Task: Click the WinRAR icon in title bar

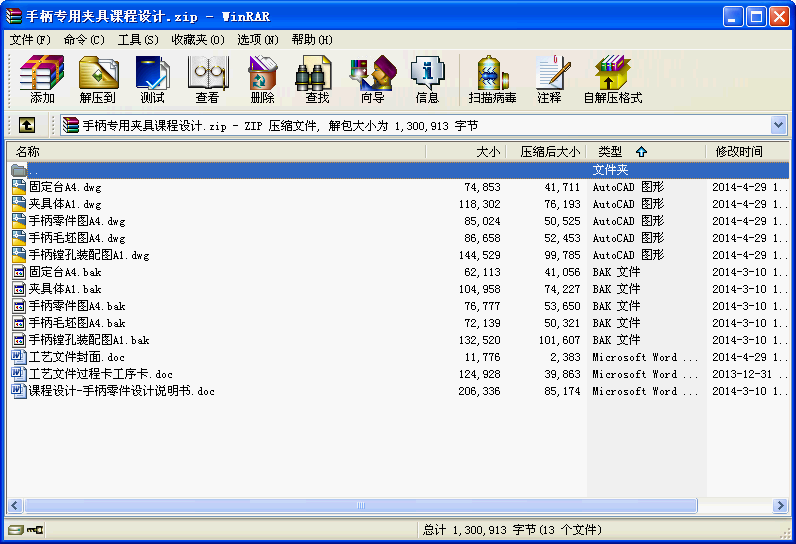Action: [x=14, y=16]
